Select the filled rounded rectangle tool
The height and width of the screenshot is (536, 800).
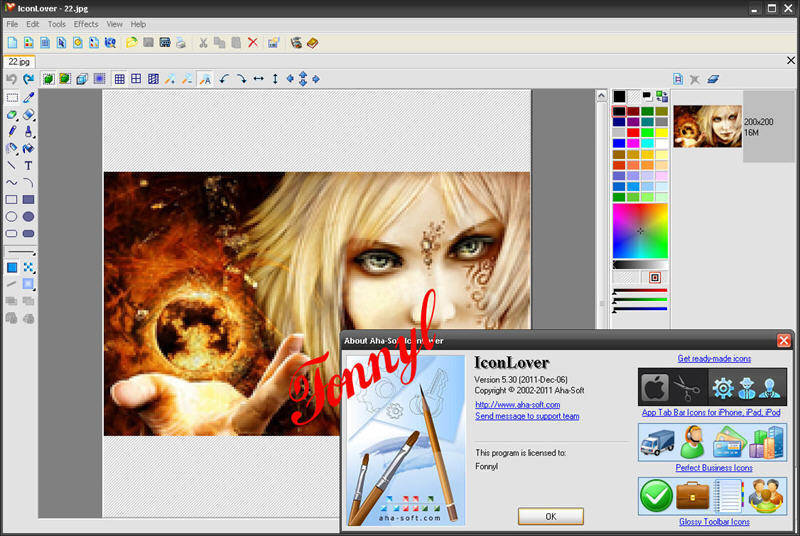pos(29,234)
